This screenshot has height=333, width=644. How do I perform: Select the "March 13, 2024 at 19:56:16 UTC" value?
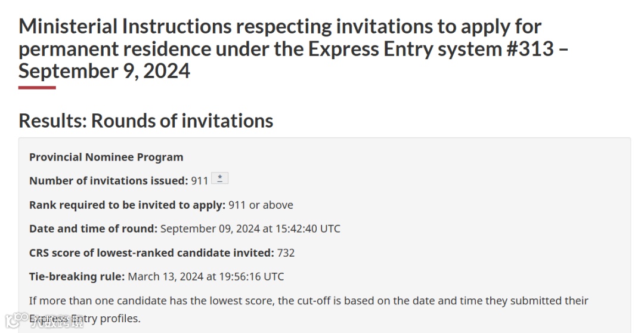pyautogui.click(x=206, y=276)
